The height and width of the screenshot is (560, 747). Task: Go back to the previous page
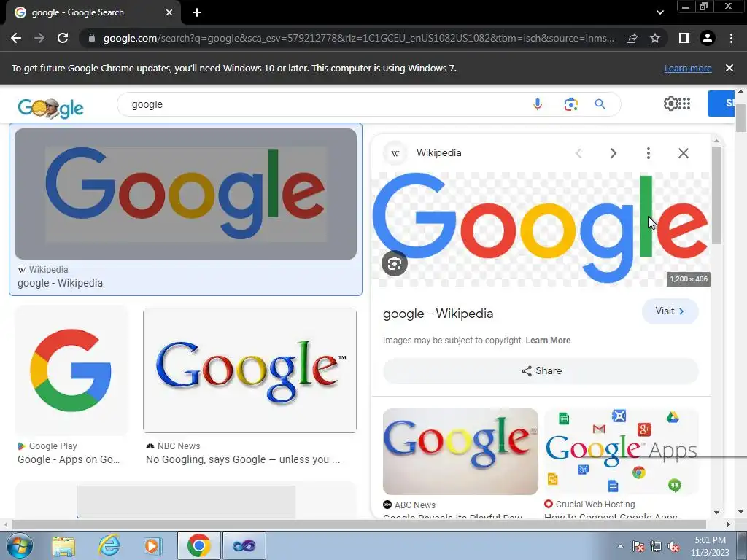pos(16,38)
